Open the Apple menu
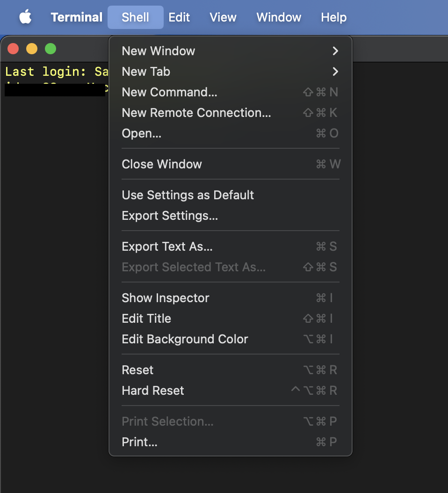The width and height of the screenshot is (448, 493). pyautogui.click(x=25, y=17)
